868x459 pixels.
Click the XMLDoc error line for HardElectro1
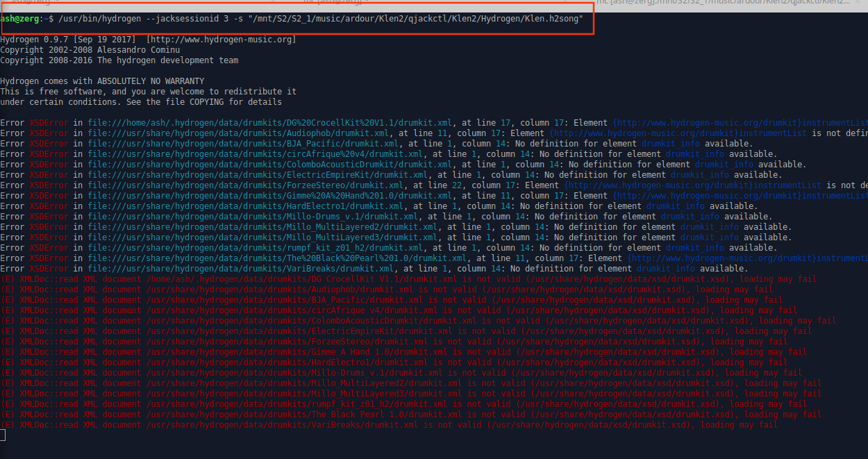tap(394, 362)
